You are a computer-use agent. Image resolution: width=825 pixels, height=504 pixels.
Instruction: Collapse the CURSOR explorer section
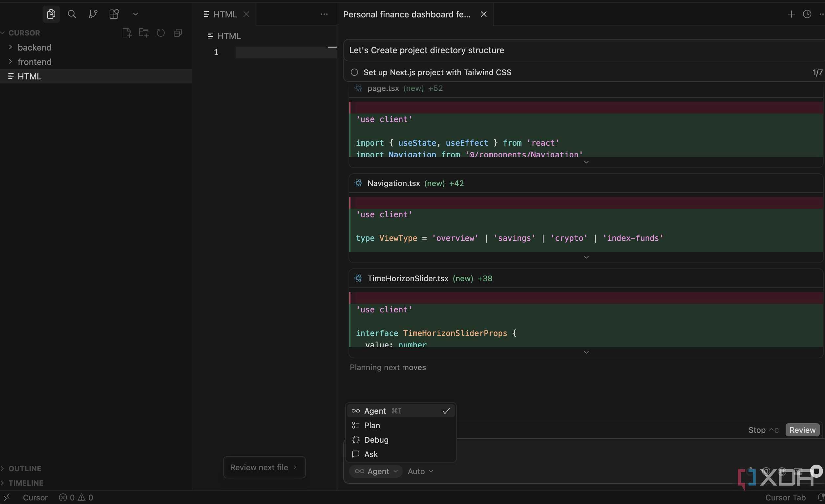tap(20, 33)
